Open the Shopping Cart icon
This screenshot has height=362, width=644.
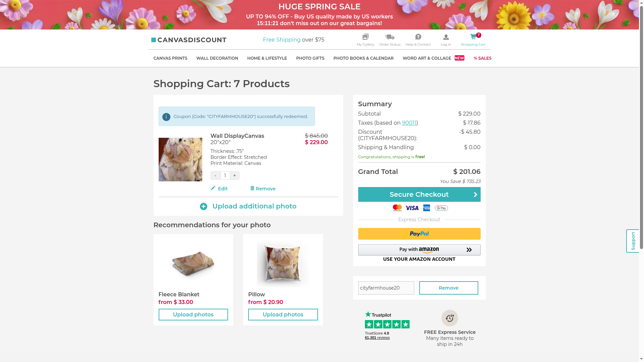coord(473,37)
